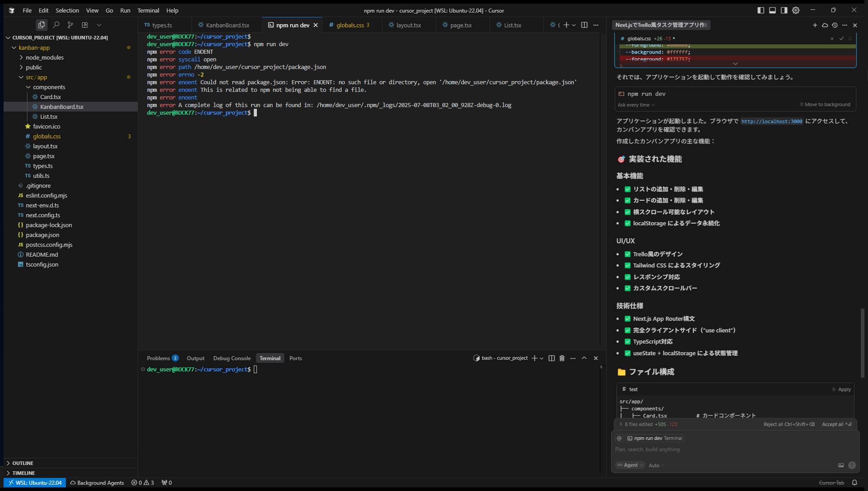This screenshot has height=491, width=868.
Task: Split the editor right
Action: click(x=584, y=25)
